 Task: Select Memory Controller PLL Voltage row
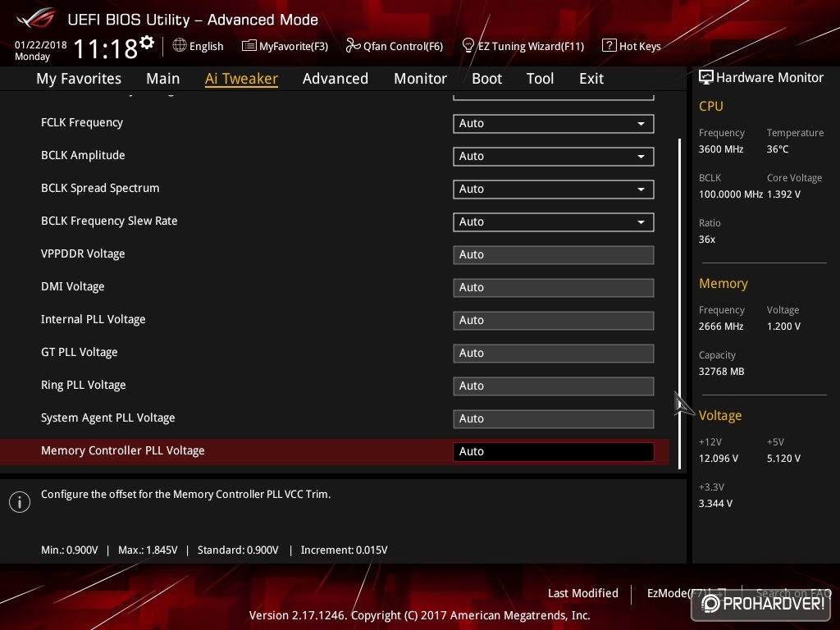[335, 452]
